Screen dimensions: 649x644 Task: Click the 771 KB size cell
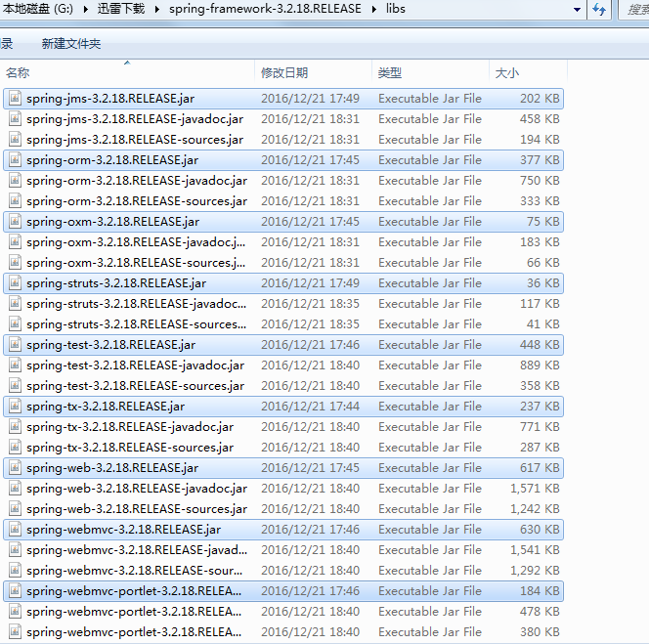(x=540, y=427)
